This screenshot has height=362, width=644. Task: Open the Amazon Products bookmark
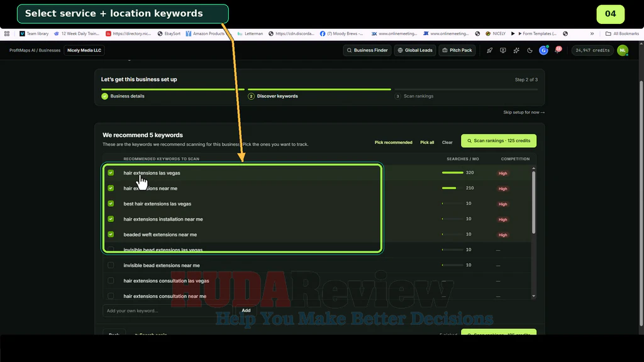click(x=205, y=34)
